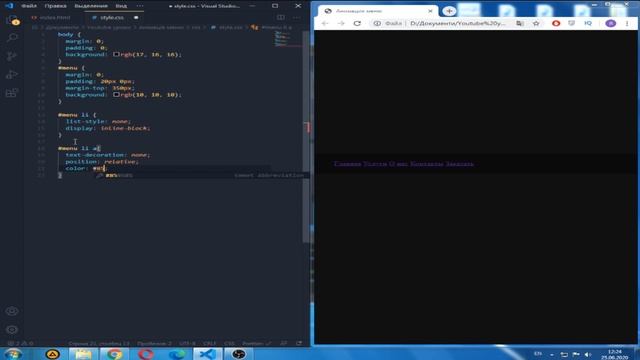Open the Услуги link on the page
The image size is (640, 360).
pos(375,164)
